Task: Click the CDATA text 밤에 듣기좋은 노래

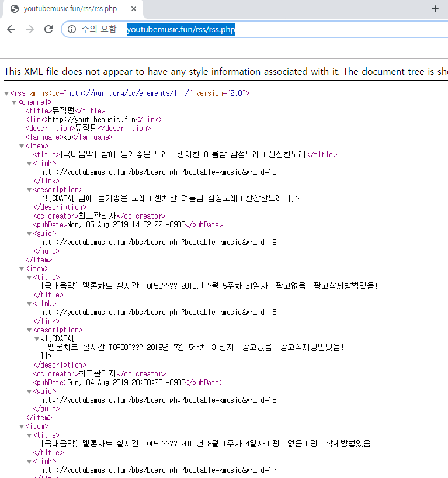Action: point(180,199)
